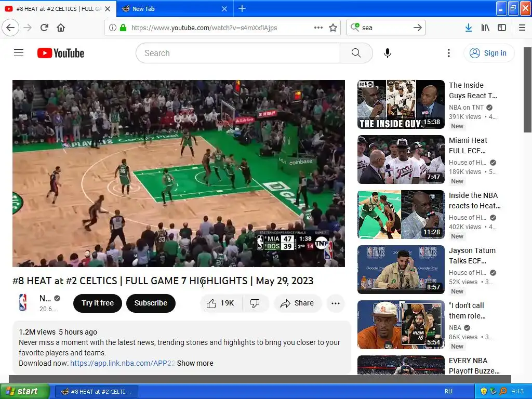The image size is (532, 399).
Task: Close the YouTube HEAT at CELTICS tab
Action: (x=108, y=9)
